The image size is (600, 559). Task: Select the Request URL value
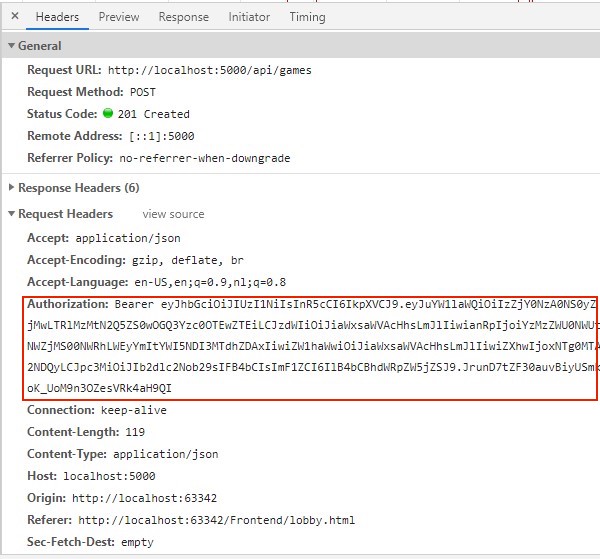pyautogui.click(x=210, y=70)
